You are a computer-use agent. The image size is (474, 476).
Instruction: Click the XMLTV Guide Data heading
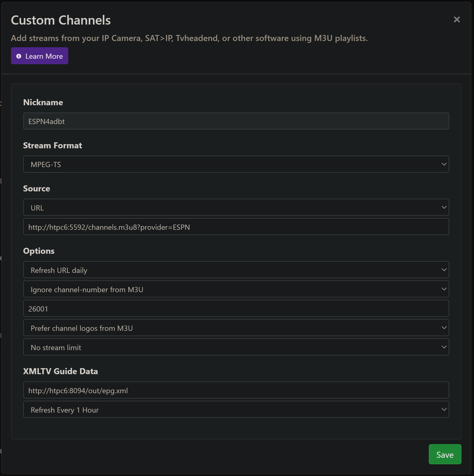[60, 371]
